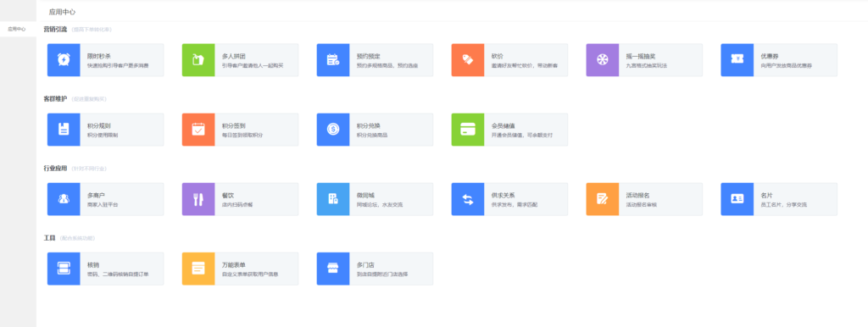Click the green 会员储值 card icon
Image resolution: width=868 pixels, height=327 pixels.
pos(468,130)
